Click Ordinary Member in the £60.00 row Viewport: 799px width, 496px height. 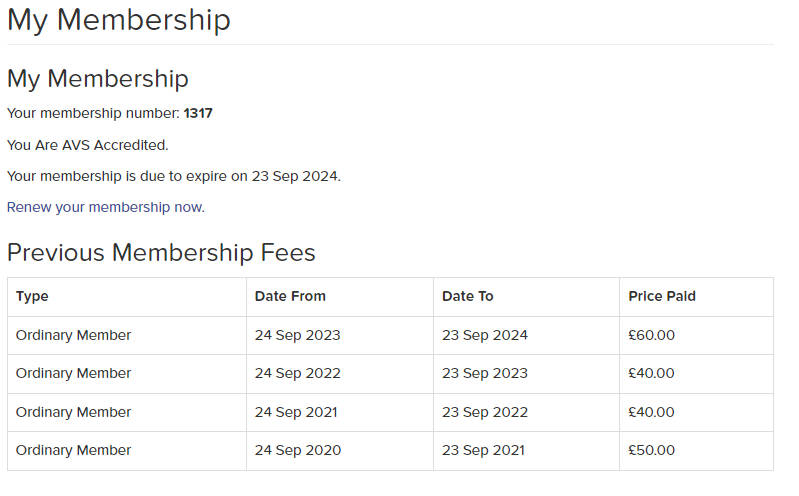(73, 335)
